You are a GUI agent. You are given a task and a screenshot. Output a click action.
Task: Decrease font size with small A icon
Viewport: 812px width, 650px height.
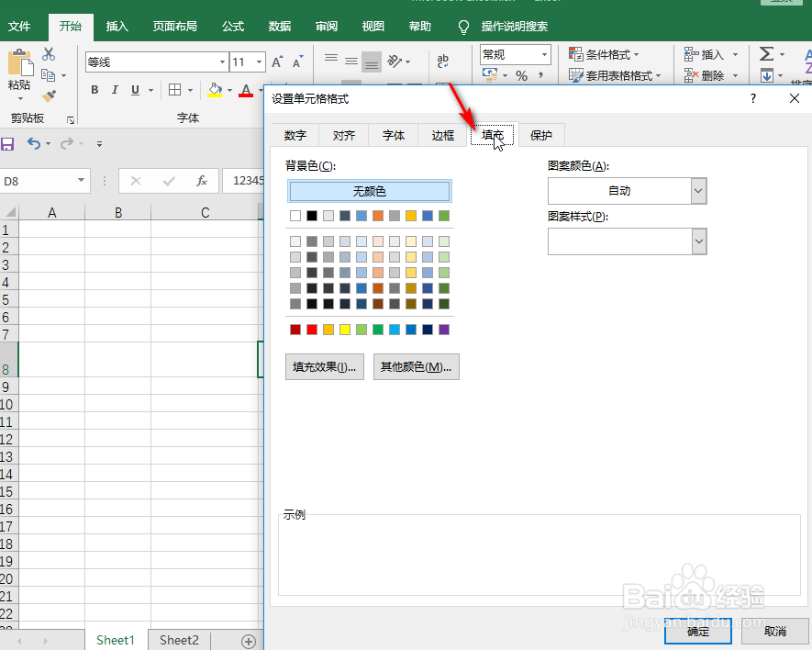297,62
